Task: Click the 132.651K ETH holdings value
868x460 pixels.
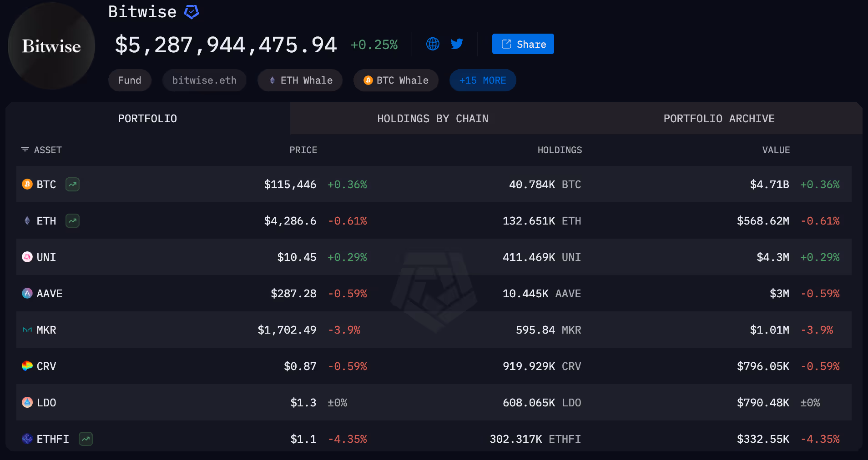Action: tap(542, 221)
